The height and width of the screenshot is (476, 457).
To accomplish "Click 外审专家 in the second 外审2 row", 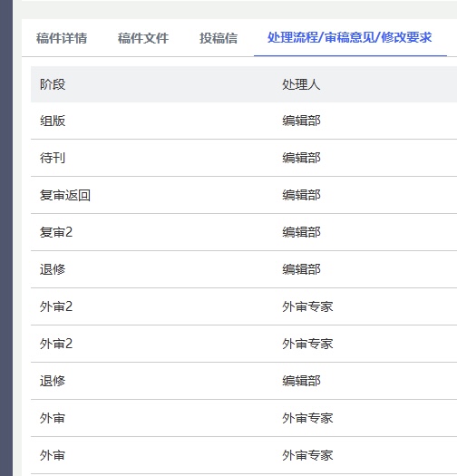I will point(307,344).
